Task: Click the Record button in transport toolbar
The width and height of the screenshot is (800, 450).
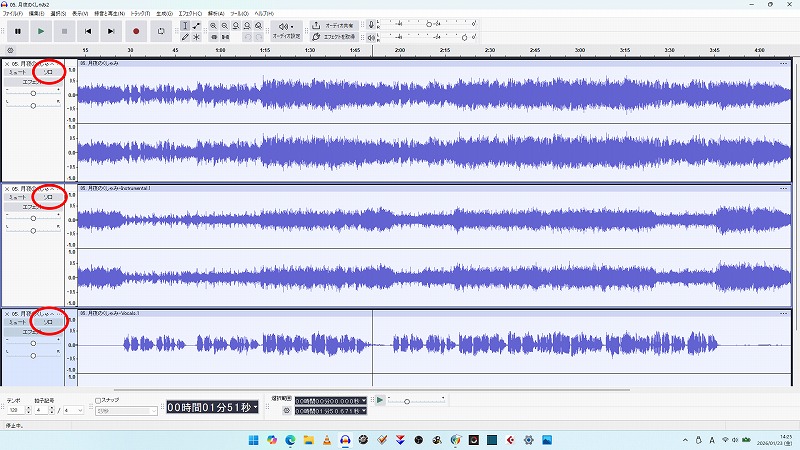Action: tap(136, 31)
